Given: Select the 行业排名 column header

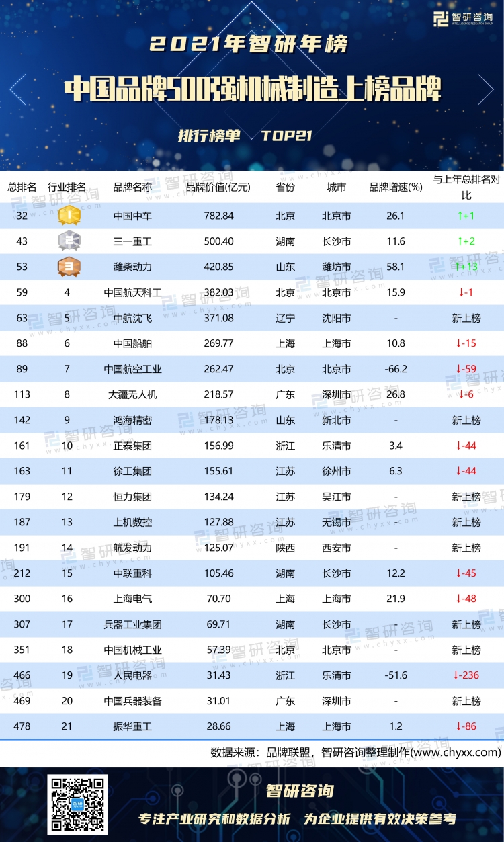Looking at the screenshot, I should click(x=67, y=187).
